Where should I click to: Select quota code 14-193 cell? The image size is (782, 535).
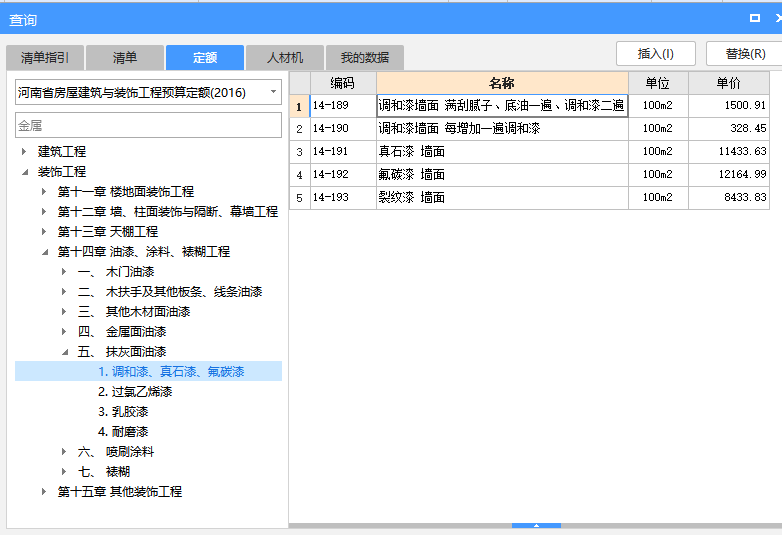coord(343,197)
